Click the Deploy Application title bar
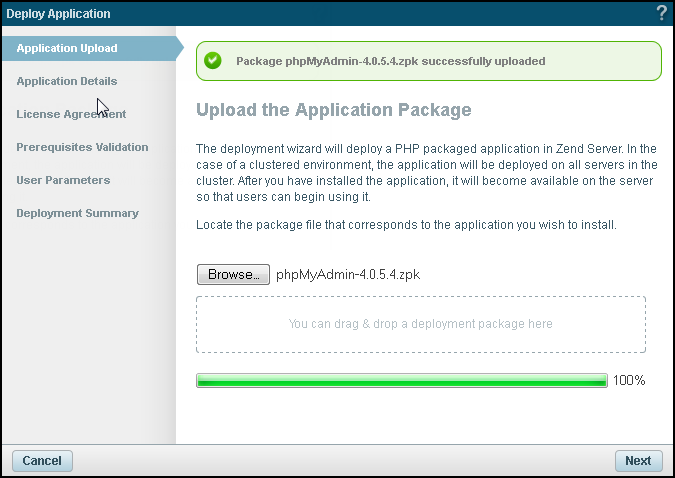The image size is (675, 478). click(x=300, y=13)
